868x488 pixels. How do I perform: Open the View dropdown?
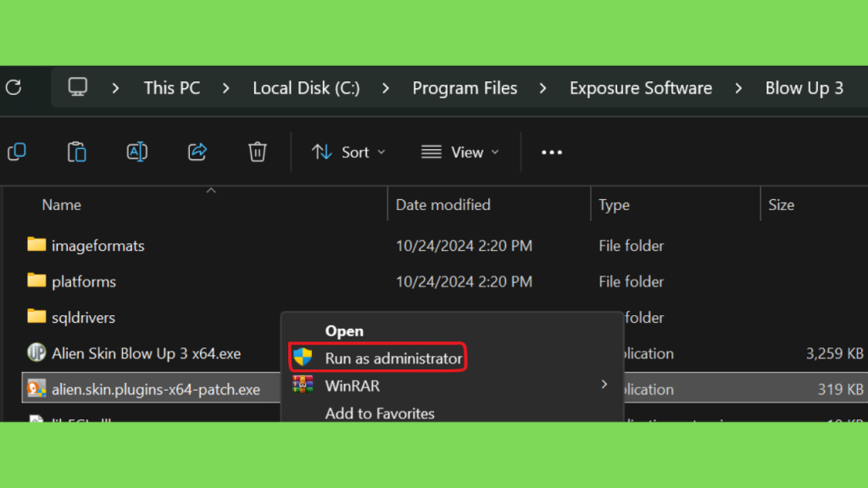pyautogui.click(x=460, y=152)
